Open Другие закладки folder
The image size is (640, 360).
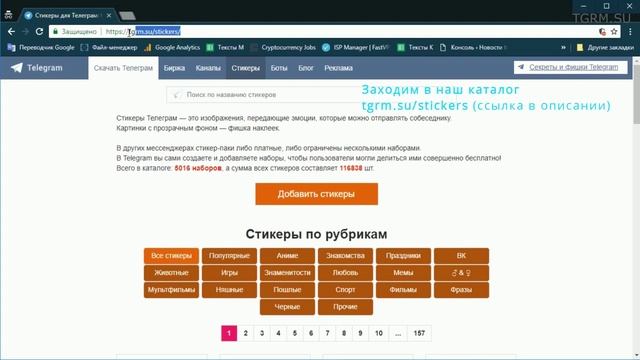605,47
